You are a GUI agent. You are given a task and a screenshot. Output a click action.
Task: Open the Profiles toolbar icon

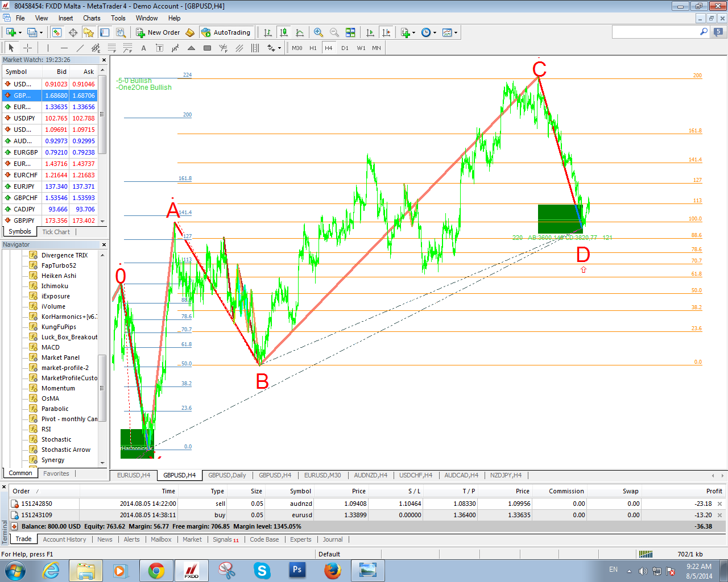click(x=32, y=32)
